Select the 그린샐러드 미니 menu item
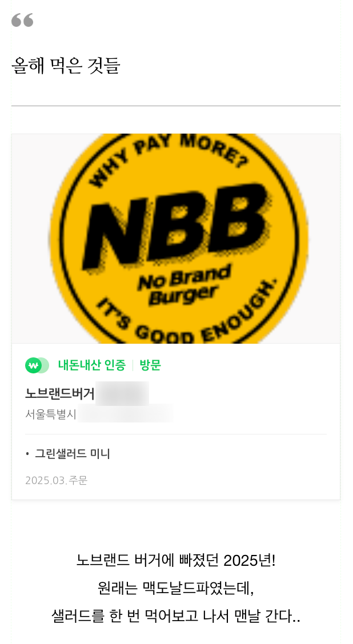The image size is (353, 644). coord(73,454)
